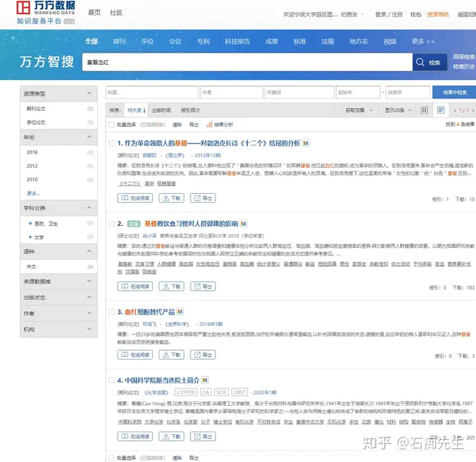Collapse the 语种 filter section
Viewport: 476px width, 462px height.
click(89, 251)
